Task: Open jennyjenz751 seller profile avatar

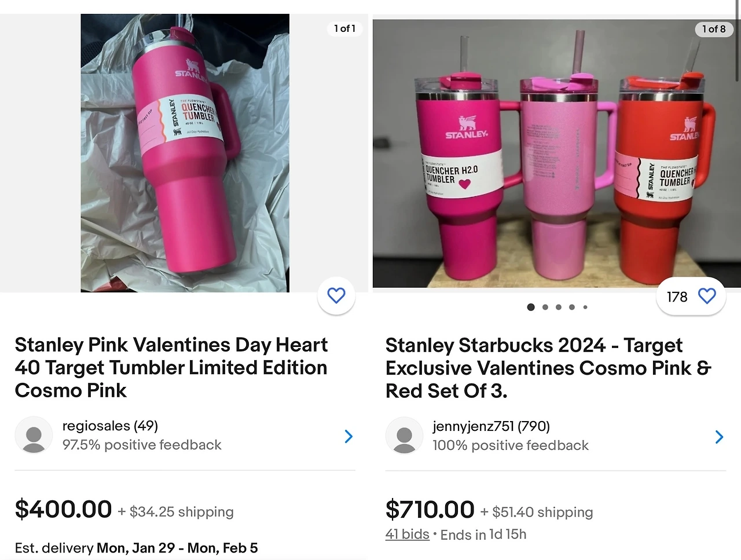Action: click(404, 435)
